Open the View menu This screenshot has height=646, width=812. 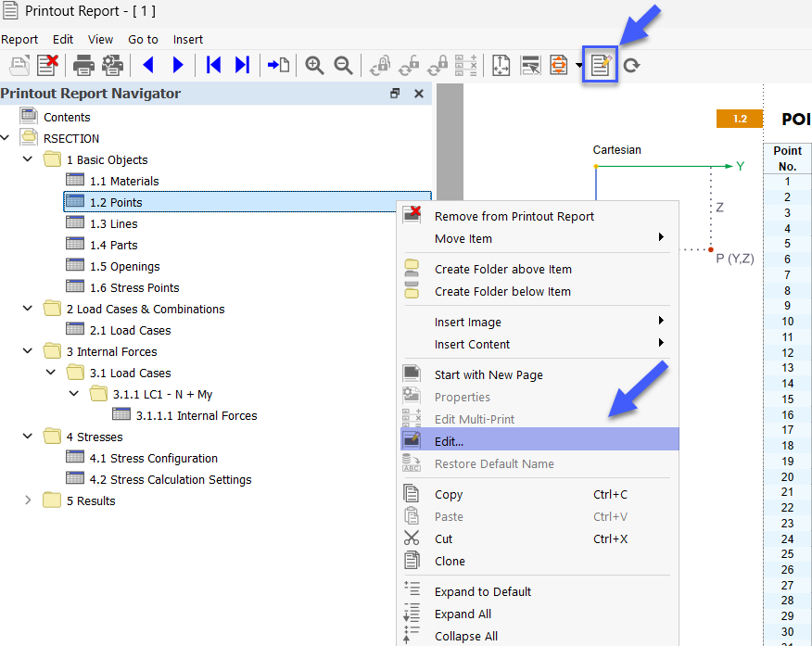(x=100, y=39)
